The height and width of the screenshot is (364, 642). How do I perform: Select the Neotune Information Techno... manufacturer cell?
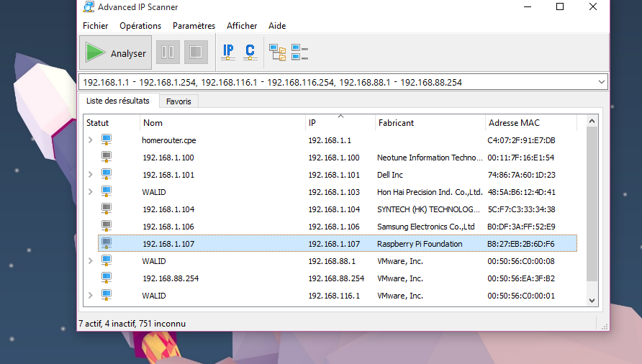[x=430, y=158]
